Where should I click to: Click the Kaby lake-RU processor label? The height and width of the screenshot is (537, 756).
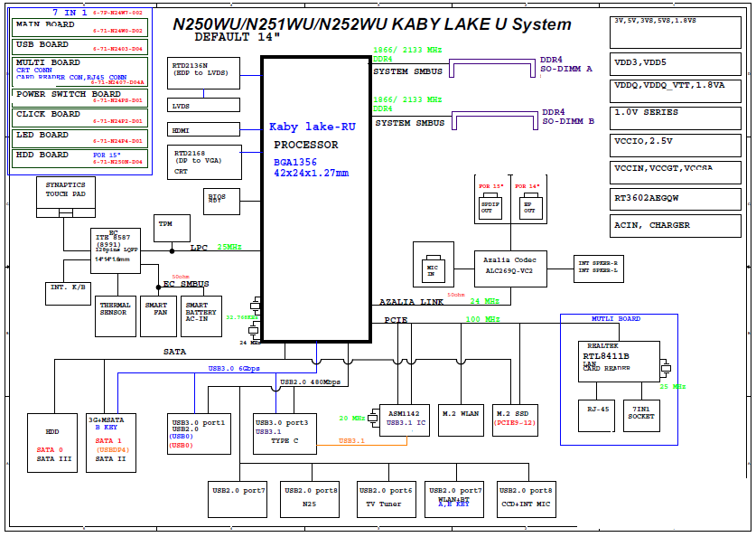pyautogui.click(x=313, y=127)
